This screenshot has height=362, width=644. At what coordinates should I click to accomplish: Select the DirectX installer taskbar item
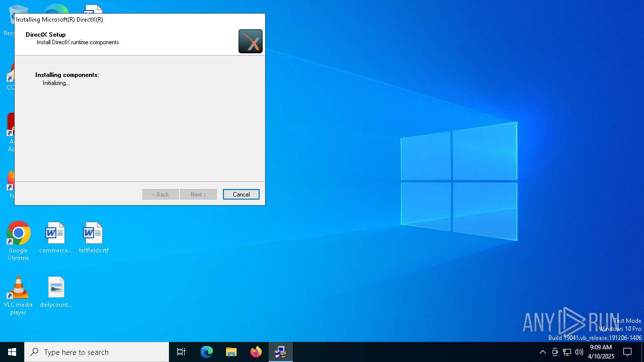coord(280,352)
